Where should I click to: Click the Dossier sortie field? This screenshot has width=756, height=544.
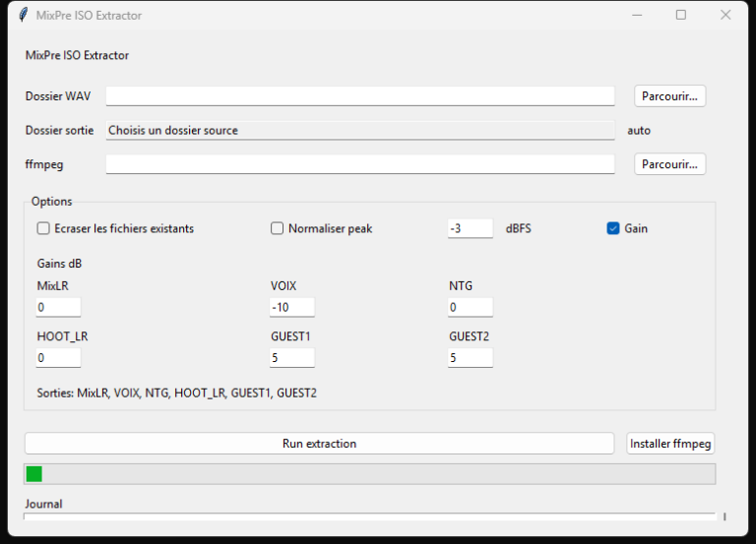pyautogui.click(x=360, y=130)
